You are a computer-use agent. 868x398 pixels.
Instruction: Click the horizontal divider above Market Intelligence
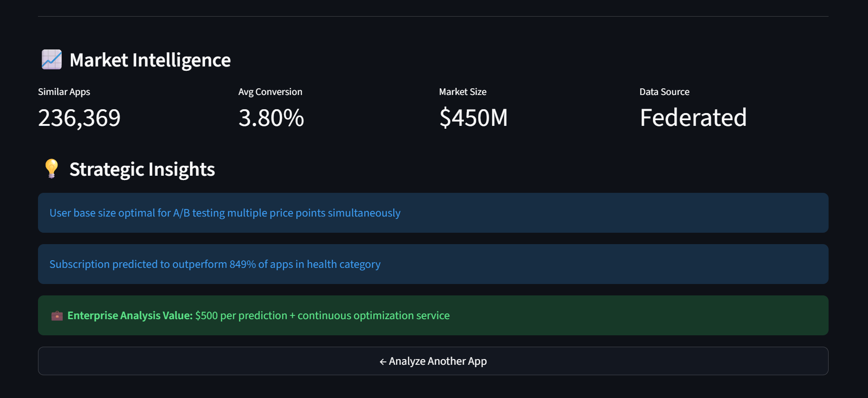coord(433,17)
